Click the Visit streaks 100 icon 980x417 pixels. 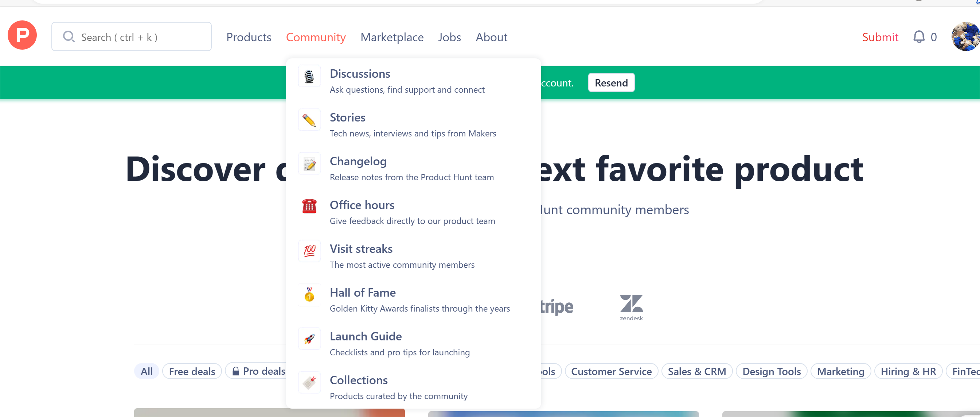click(309, 251)
